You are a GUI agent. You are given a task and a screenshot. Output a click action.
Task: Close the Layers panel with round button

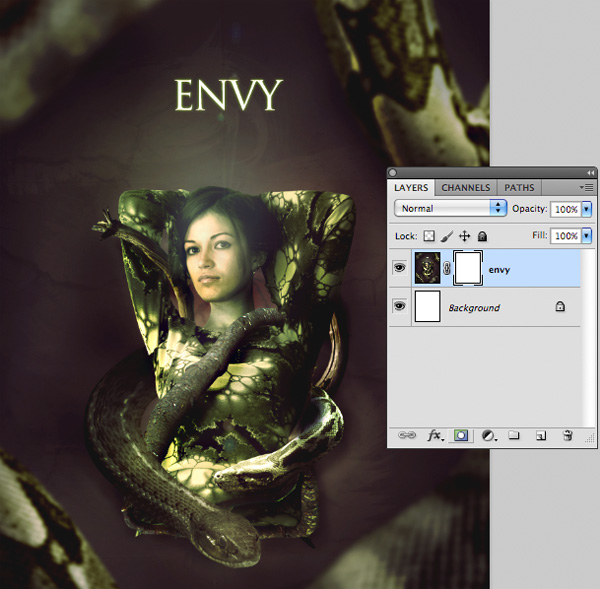pyautogui.click(x=393, y=173)
